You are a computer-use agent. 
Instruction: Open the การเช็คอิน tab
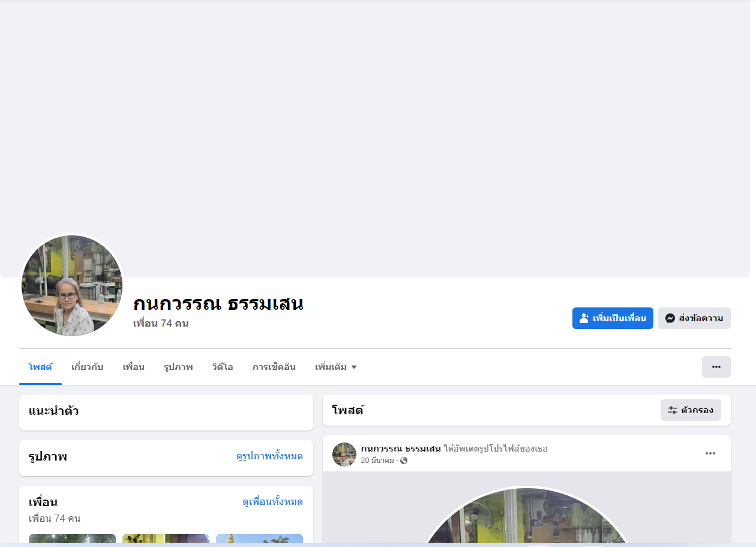pos(274,367)
